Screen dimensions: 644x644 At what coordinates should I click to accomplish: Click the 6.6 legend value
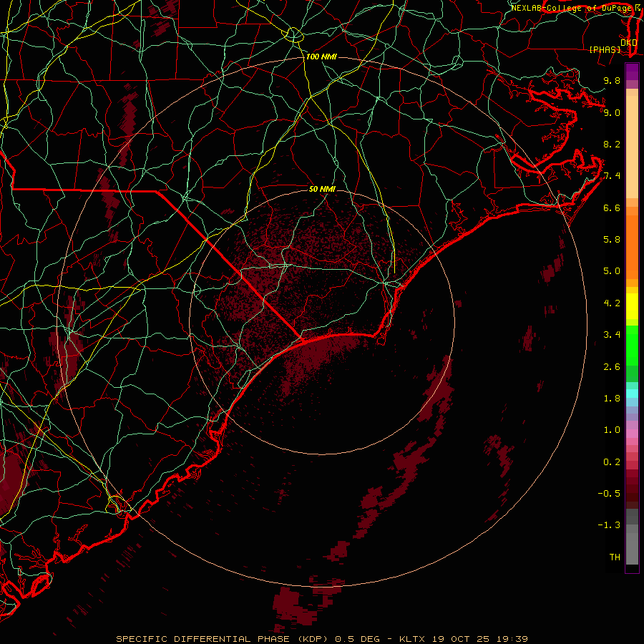click(612, 208)
